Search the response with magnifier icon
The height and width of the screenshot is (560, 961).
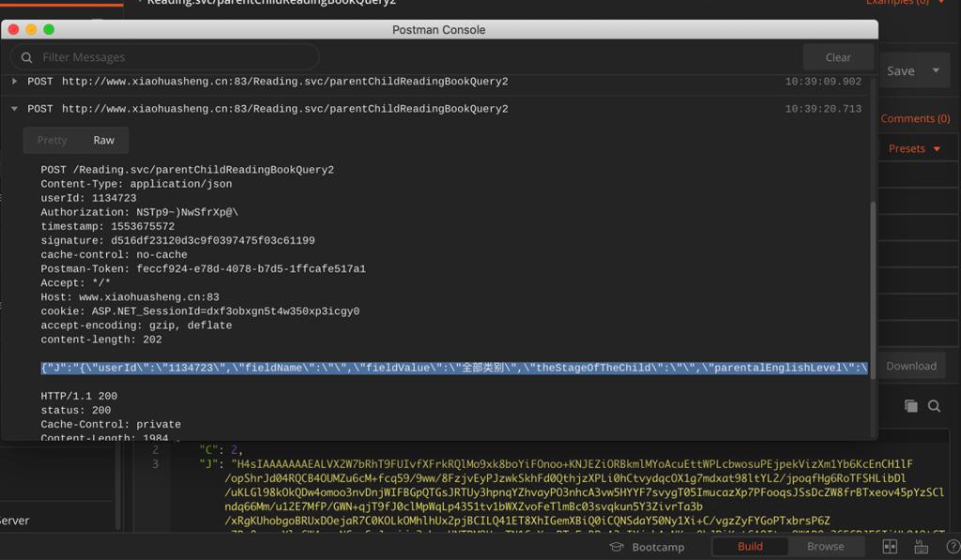[x=934, y=405]
